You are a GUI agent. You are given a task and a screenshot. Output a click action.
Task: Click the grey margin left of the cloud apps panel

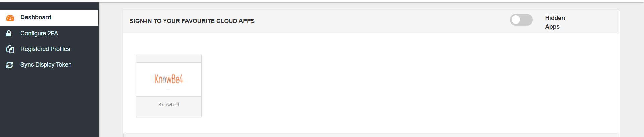coord(111,74)
